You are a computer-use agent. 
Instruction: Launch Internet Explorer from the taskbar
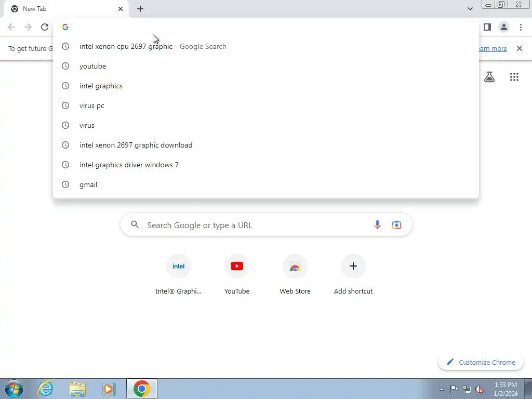point(46,389)
